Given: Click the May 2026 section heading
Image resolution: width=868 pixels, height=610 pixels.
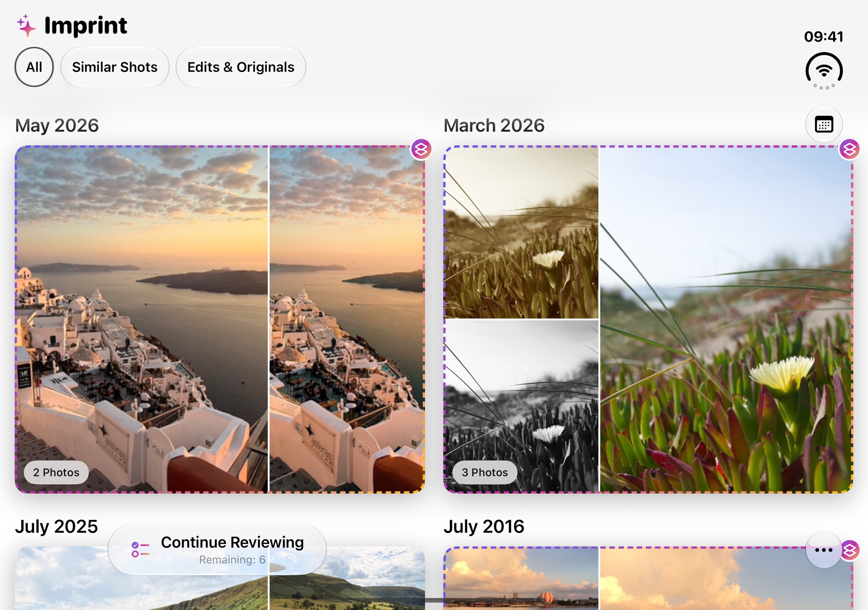Looking at the screenshot, I should pyautogui.click(x=57, y=126).
